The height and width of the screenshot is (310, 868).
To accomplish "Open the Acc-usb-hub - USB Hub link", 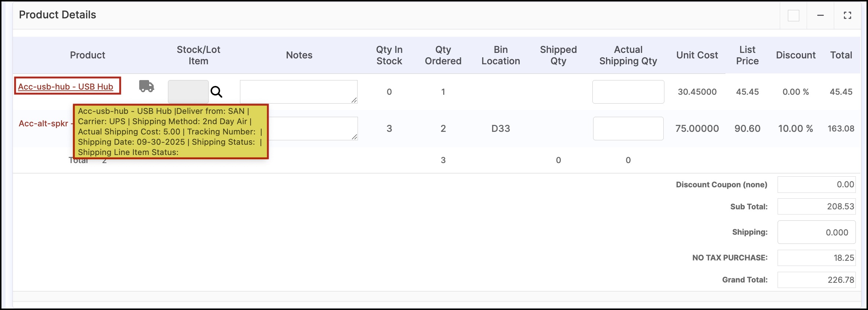I will click(65, 87).
